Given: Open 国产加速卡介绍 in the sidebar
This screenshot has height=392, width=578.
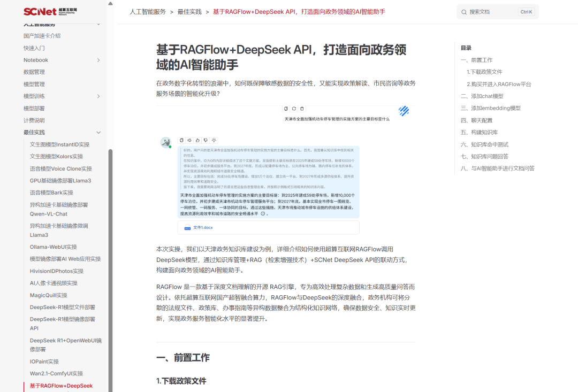Looking at the screenshot, I should 42,36.
